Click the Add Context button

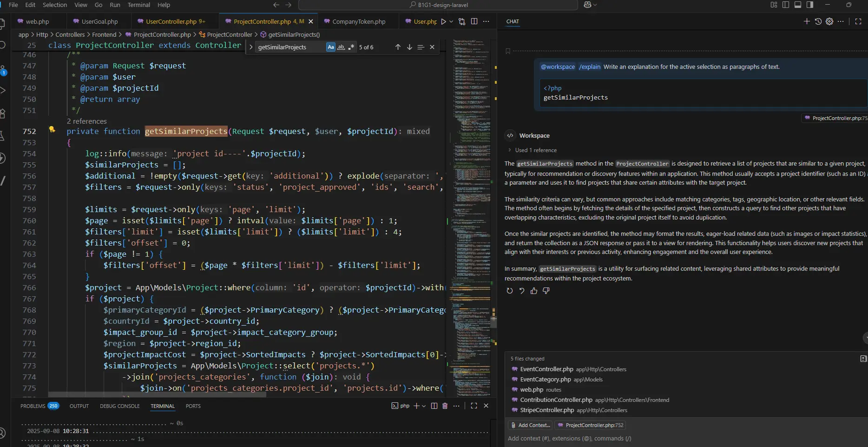[x=530, y=425]
